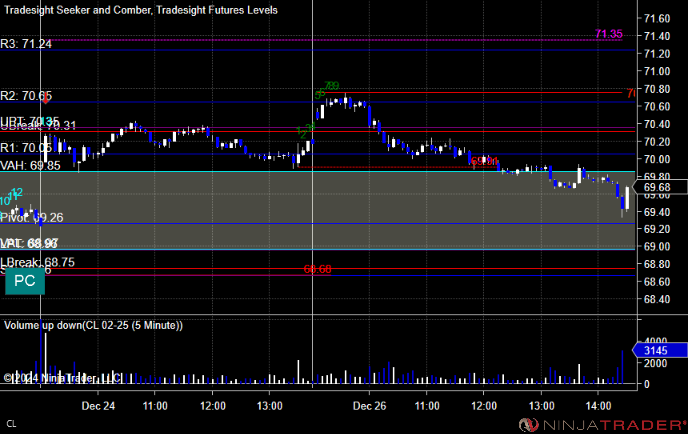This screenshot has height=434, width=688.
Task: Click the teal PC button
Action: click(25, 281)
